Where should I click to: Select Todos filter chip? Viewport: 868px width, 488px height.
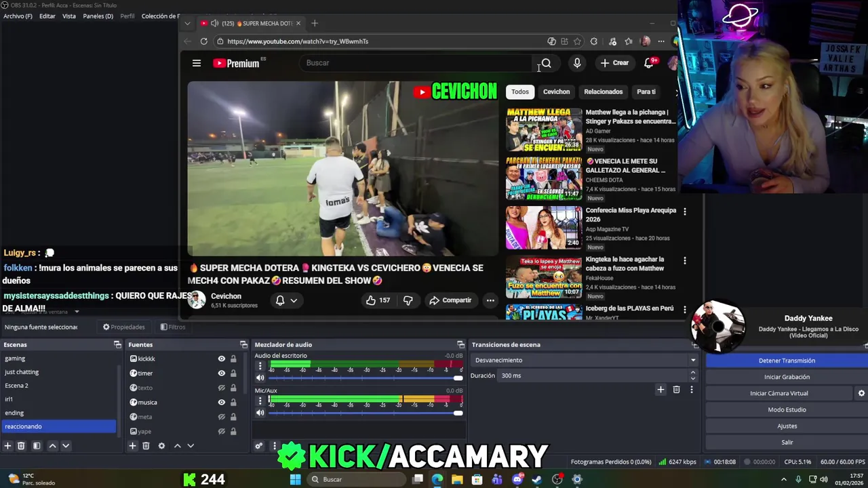[520, 91]
